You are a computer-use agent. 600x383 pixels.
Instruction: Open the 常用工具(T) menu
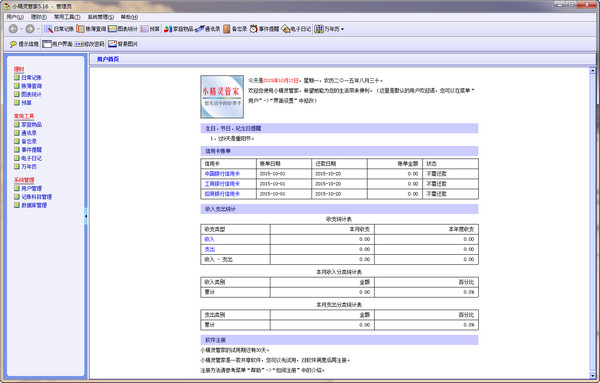click(67, 17)
